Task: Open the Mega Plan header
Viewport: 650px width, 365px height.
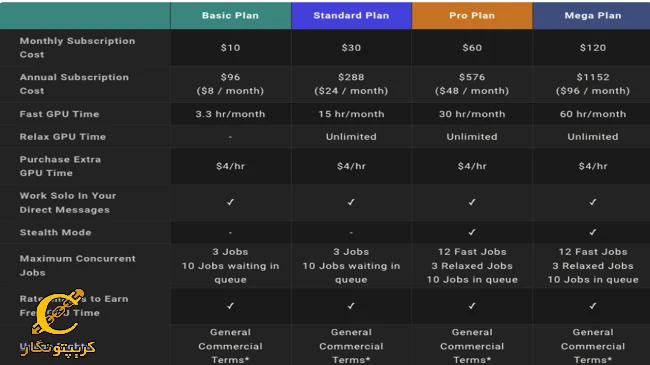Action: coord(592,16)
